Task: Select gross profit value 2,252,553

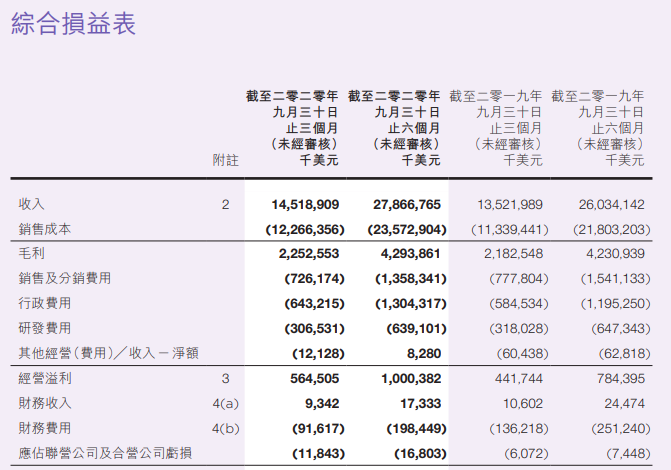Action: tap(309, 254)
